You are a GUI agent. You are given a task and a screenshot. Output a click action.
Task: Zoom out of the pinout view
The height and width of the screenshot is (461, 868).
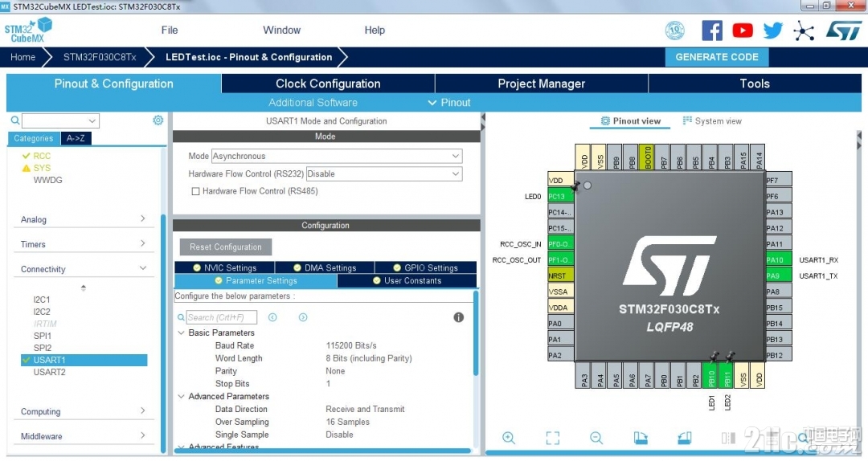tap(596, 438)
